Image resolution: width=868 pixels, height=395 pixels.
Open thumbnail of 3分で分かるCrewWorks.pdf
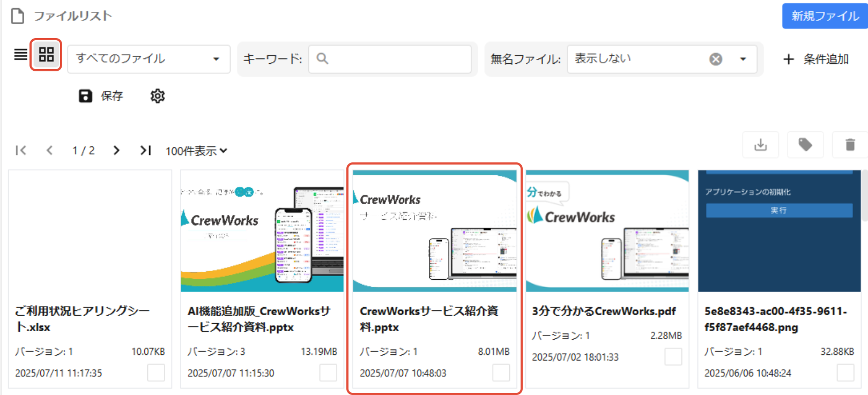coord(607,232)
